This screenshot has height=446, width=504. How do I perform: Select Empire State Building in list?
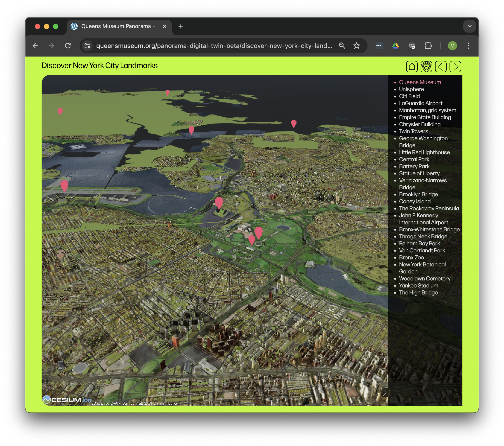pos(425,117)
